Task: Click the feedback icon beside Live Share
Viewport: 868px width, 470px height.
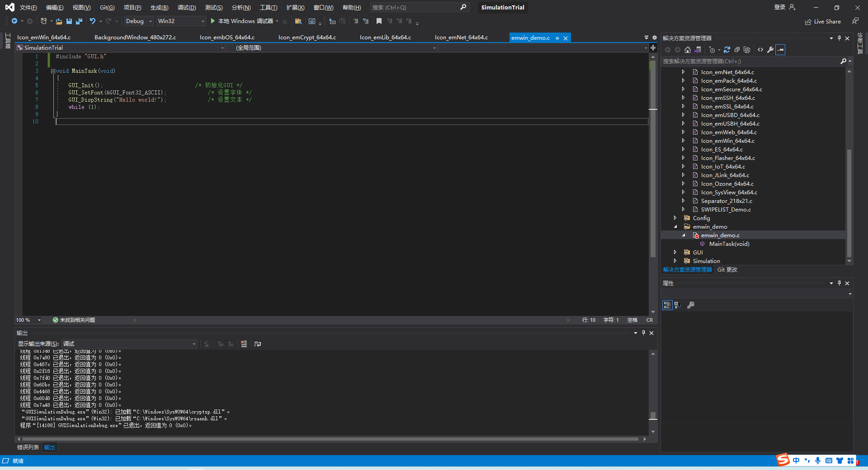Action: point(855,21)
